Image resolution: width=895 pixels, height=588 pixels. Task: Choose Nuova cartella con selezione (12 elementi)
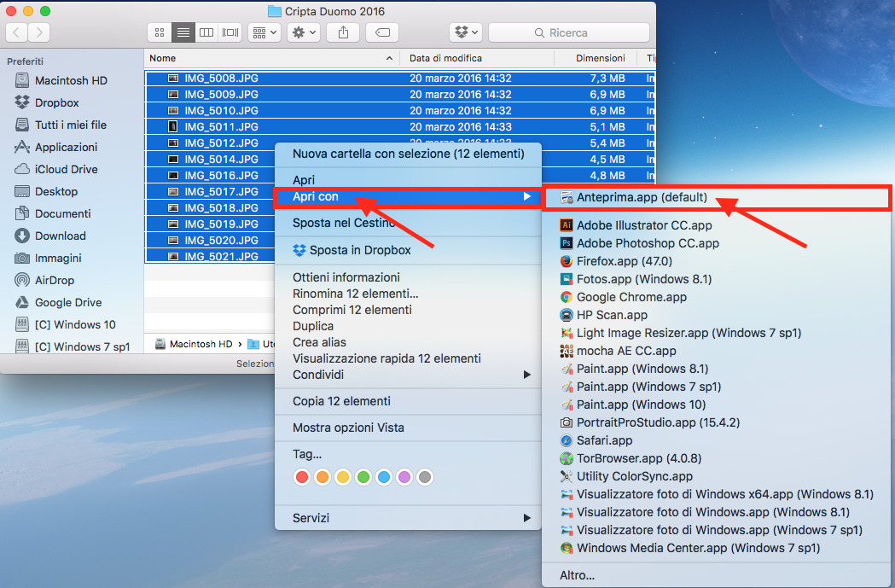[x=408, y=154]
